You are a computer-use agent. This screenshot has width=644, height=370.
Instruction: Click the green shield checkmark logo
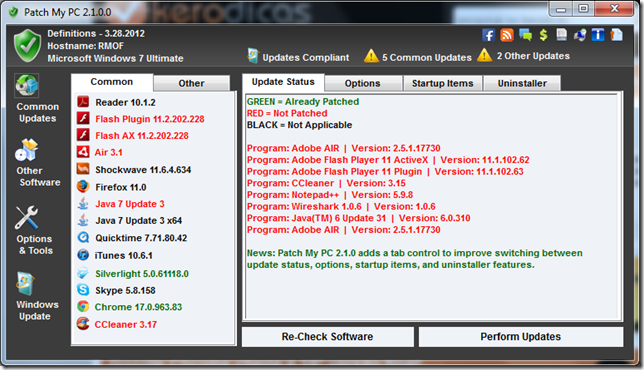click(28, 46)
